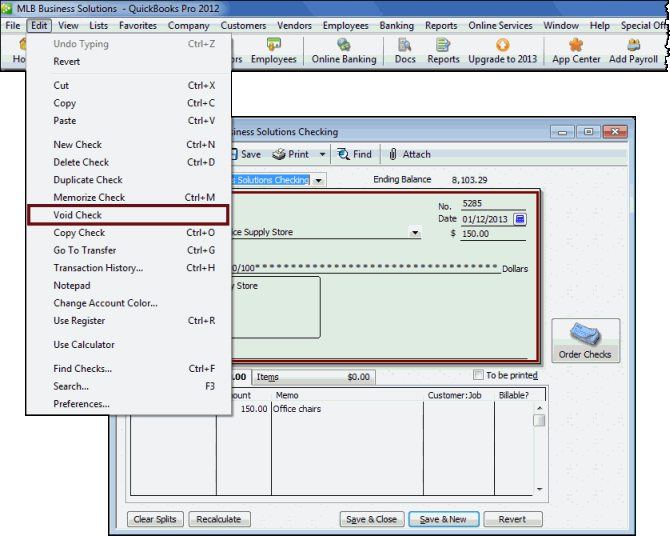Expand the payee name dropdown

pyautogui.click(x=415, y=233)
